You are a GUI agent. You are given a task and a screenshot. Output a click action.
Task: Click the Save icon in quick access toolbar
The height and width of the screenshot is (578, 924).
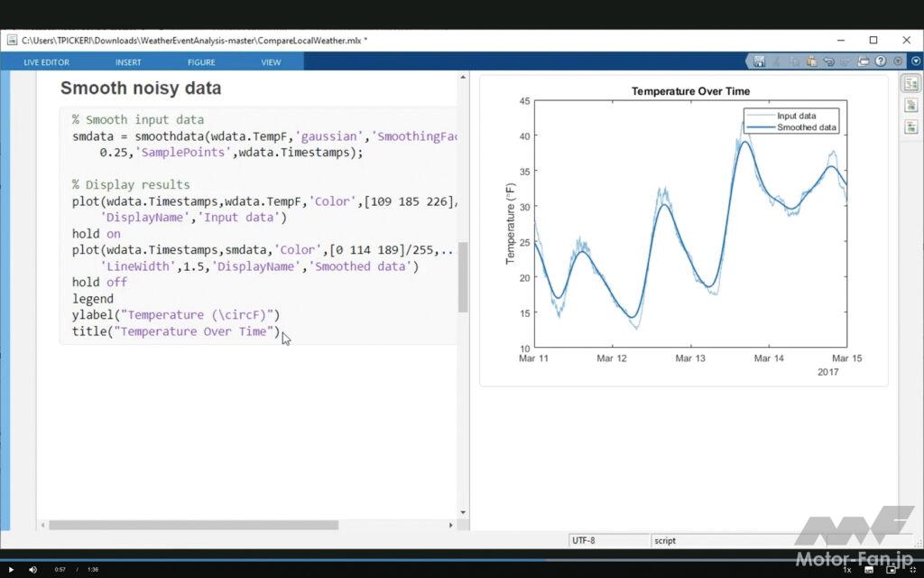coord(759,61)
